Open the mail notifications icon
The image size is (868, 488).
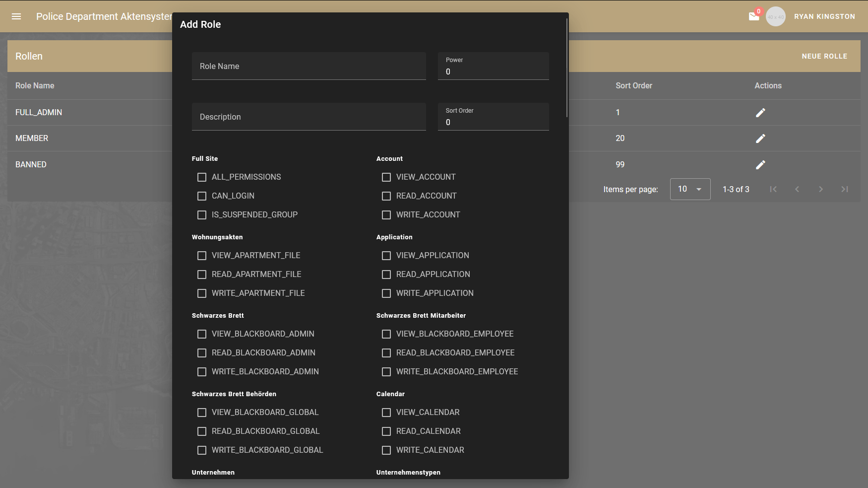click(754, 16)
